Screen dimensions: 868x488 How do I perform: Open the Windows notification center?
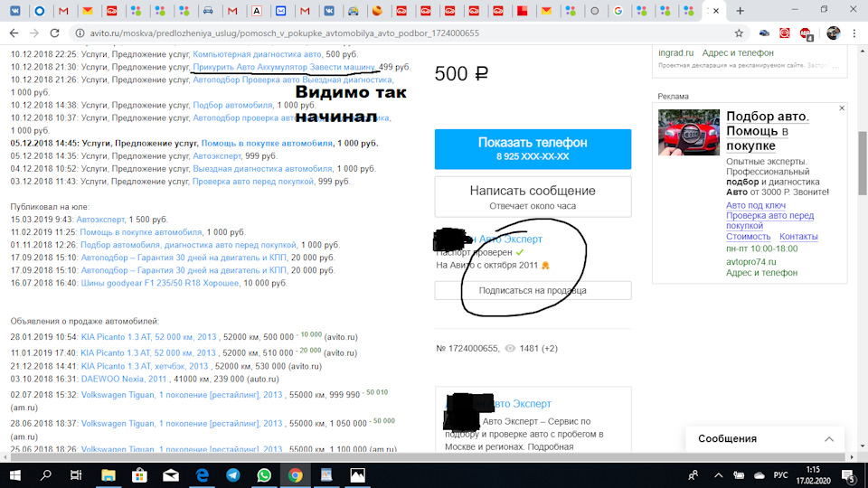pos(849,475)
